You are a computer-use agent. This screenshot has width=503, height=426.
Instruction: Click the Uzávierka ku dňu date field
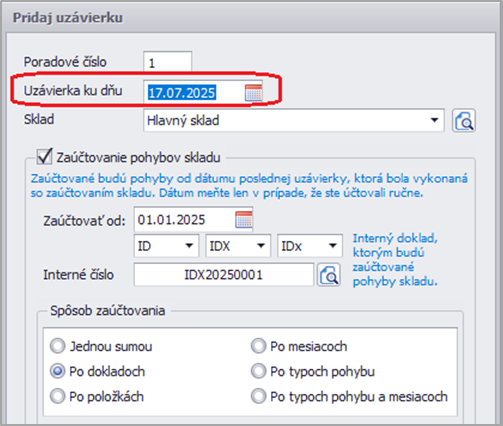[195, 92]
